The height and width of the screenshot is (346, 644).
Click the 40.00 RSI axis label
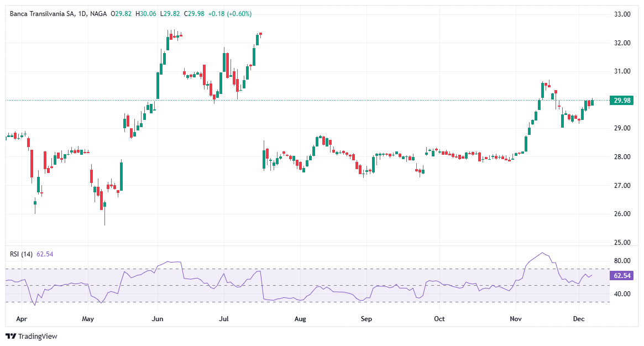[x=622, y=294]
